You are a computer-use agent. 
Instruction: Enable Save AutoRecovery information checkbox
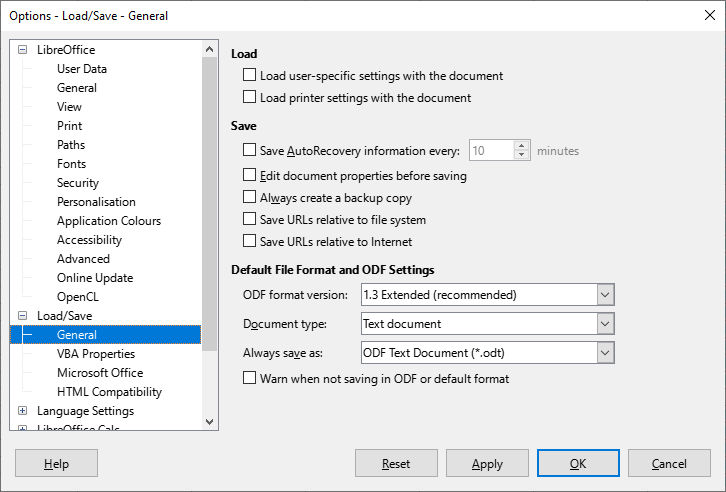[x=250, y=151]
